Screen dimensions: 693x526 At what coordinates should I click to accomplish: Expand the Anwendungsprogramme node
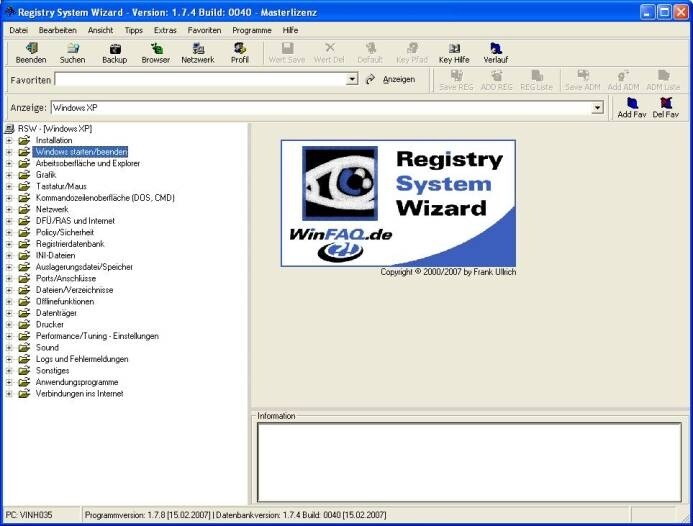tap(9, 382)
